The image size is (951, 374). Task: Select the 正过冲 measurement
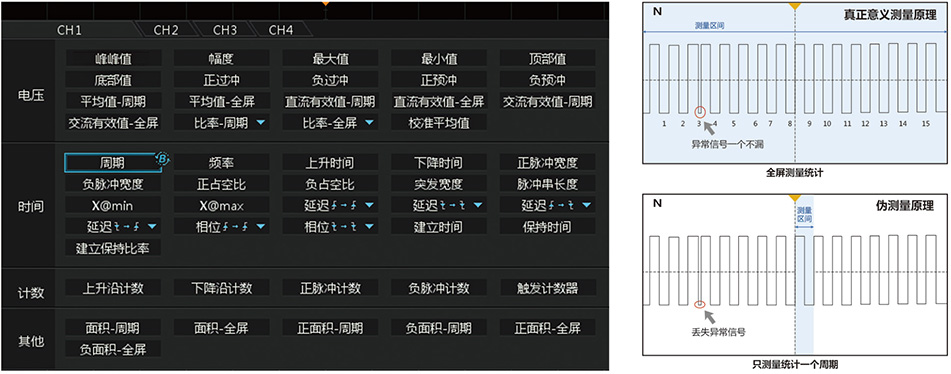pyautogui.click(x=222, y=80)
